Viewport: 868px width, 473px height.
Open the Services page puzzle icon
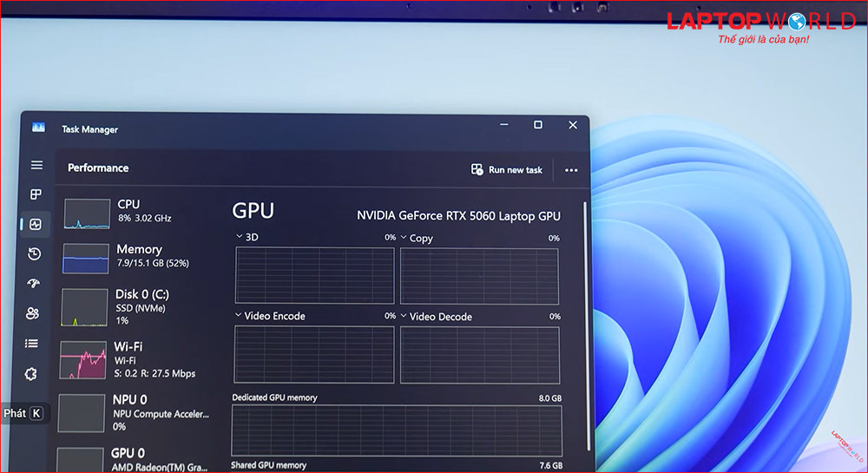[32, 374]
